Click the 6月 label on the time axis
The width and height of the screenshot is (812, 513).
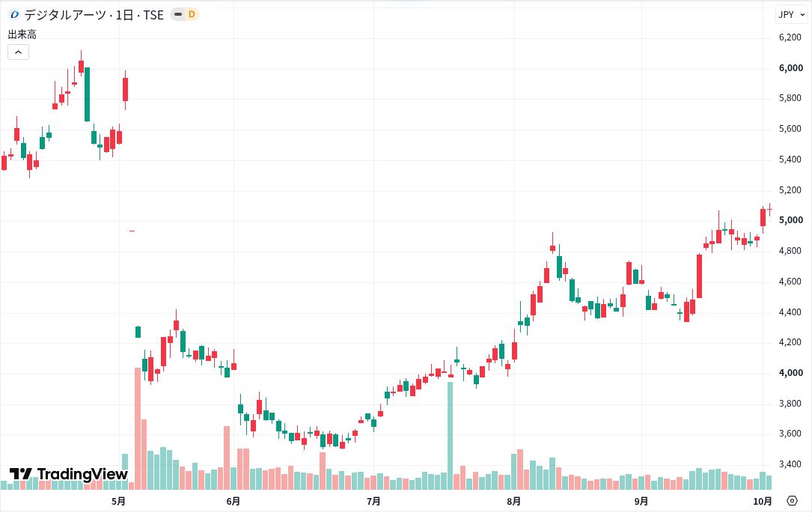coord(233,501)
